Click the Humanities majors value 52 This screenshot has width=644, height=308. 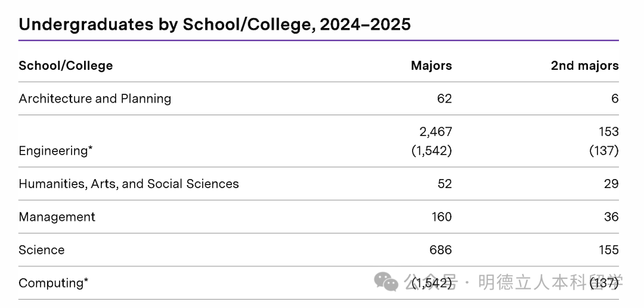point(444,184)
